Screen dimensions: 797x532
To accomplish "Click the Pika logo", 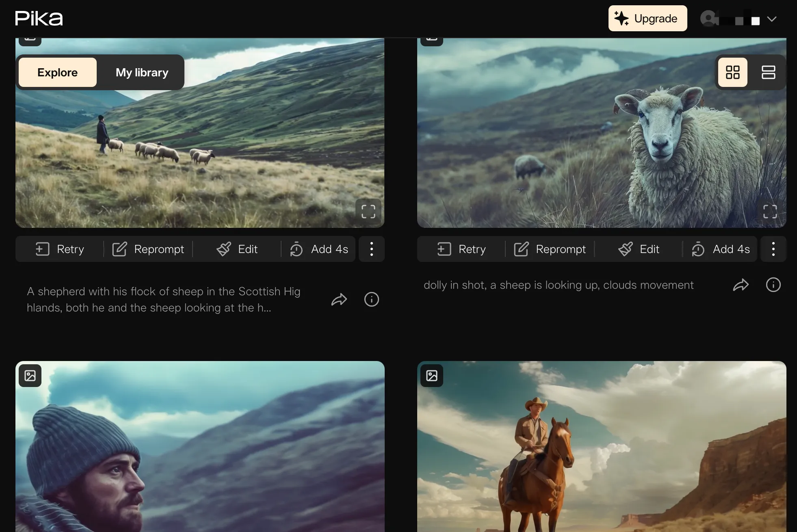I will pyautogui.click(x=39, y=18).
